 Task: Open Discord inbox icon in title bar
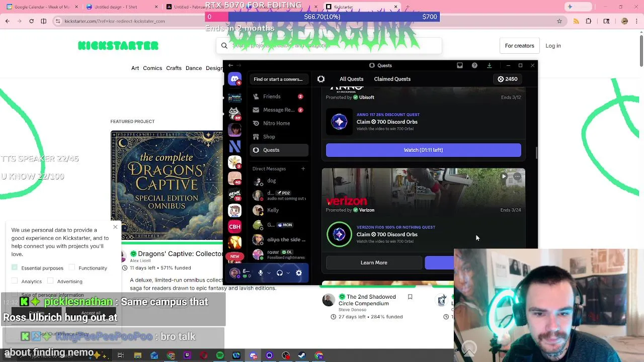(460, 65)
